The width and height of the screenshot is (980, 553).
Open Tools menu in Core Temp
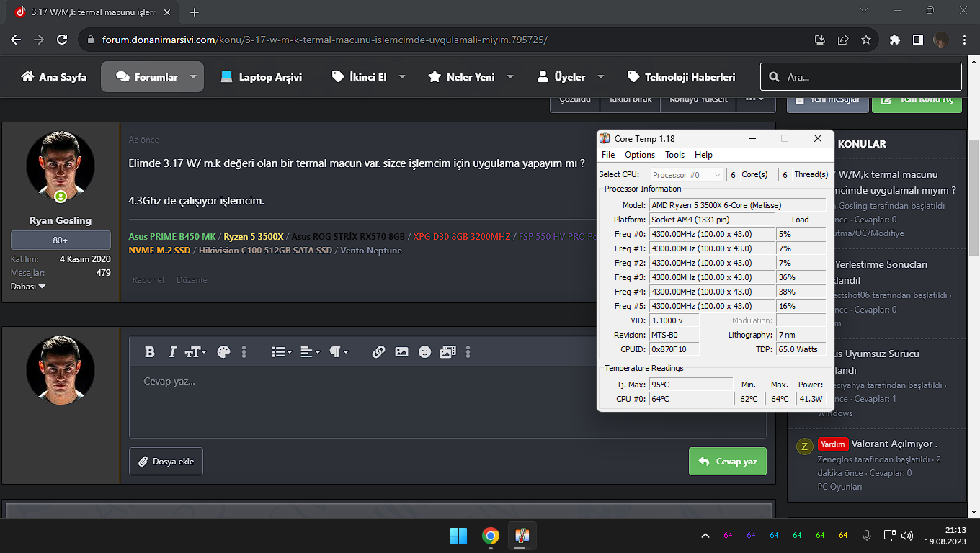pyautogui.click(x=675, y=155)
